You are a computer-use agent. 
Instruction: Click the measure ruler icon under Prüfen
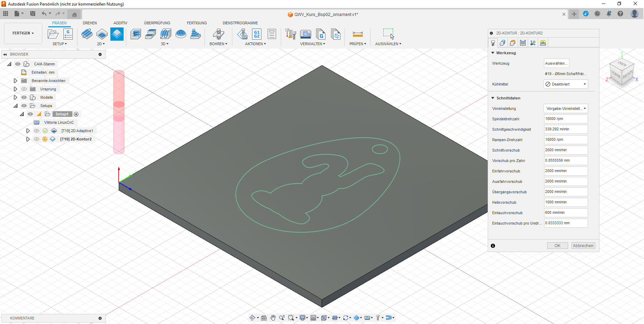point(358,34)
